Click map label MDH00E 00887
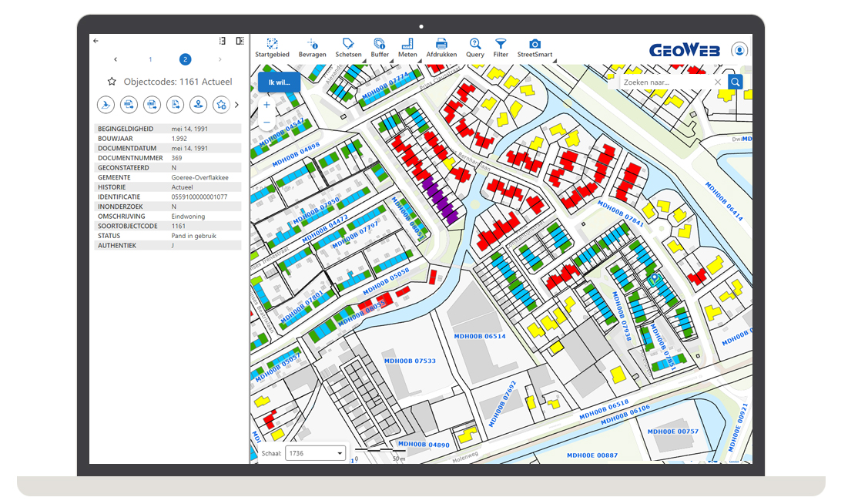Viewport: 868px width, 504px height. click(592, 455)
